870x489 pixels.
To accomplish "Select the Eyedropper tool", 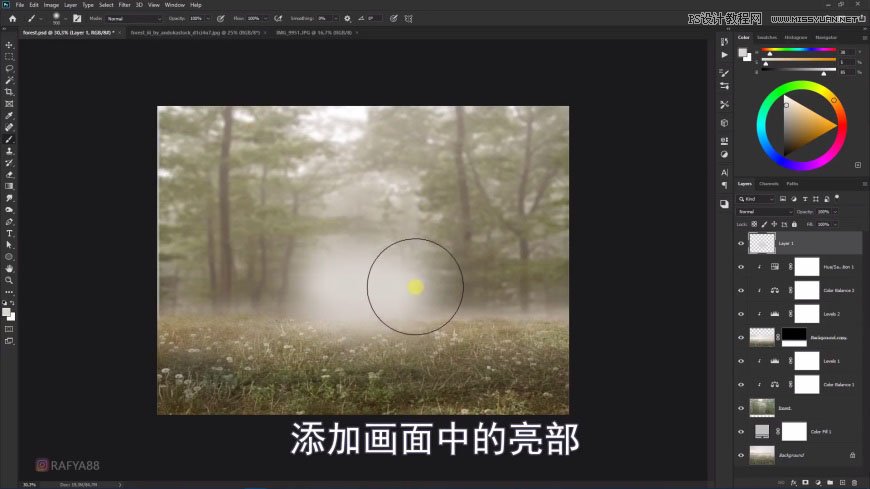I will pos(9,115).
